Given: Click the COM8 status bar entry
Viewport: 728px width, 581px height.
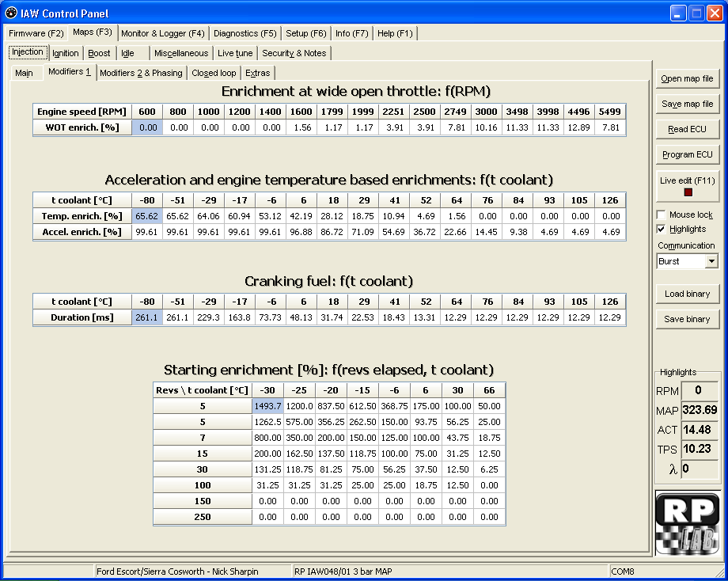Looking at the screenshot, I should pos(623,572).
